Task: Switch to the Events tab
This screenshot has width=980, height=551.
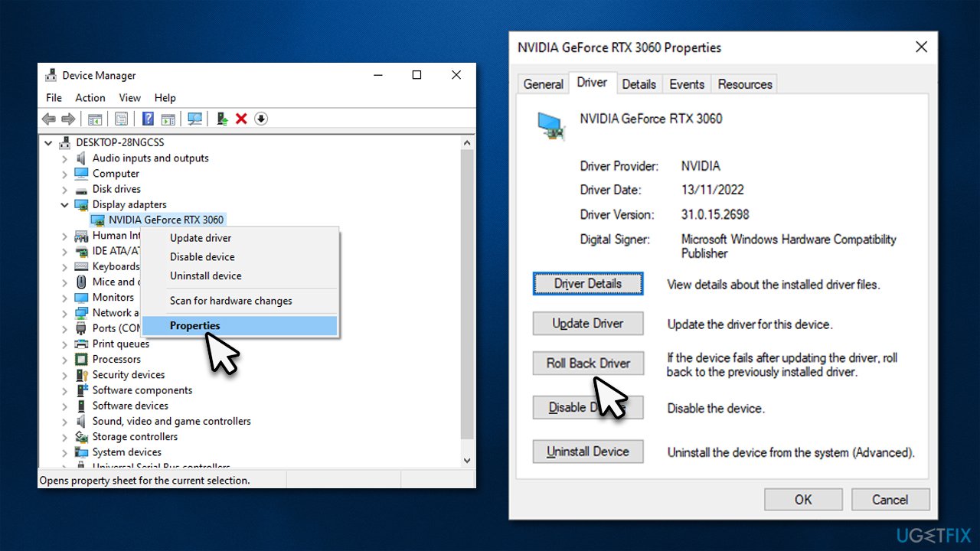Action: point(687,84)
